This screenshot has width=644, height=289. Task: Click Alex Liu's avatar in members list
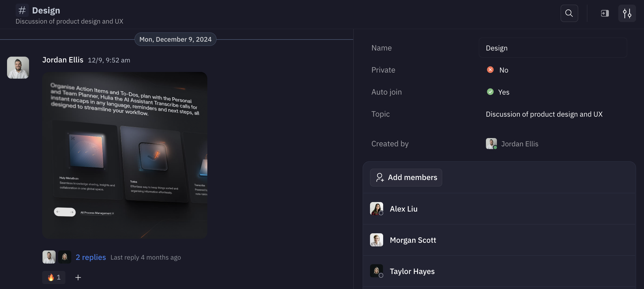pos(376,209)
